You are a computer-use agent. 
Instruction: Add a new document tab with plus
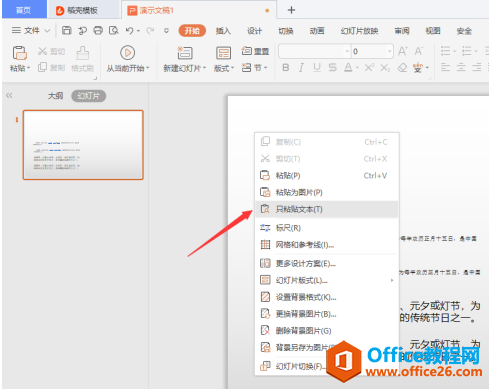(291, 10)
